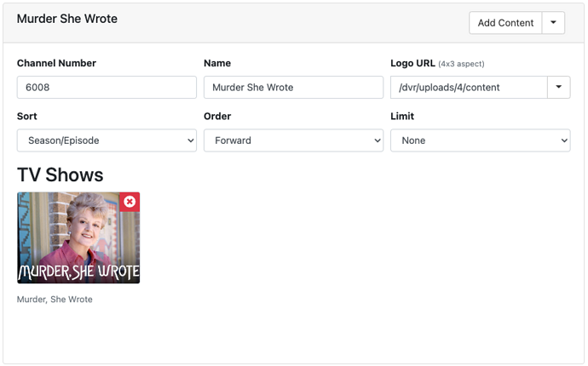The width and height of the screenshot is (588, 366).
Task: Open the Sort select set to Season/Episode
Action: (x=107, y=140)
